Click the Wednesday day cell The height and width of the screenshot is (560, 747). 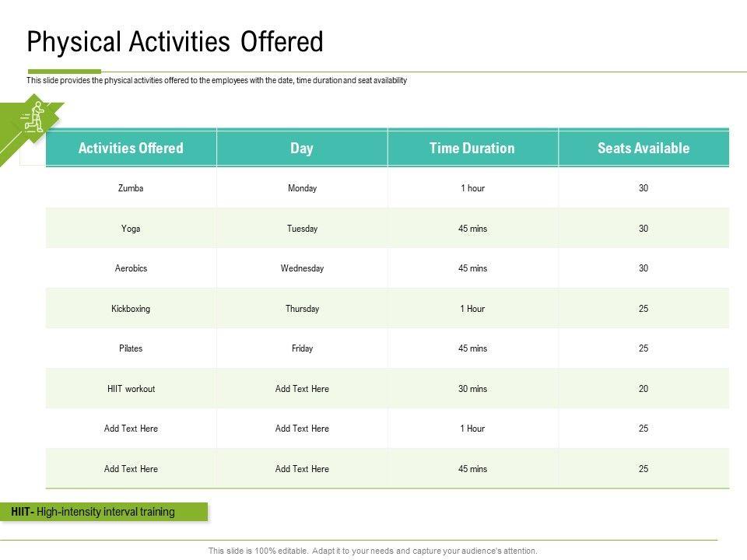click(302, 268)
